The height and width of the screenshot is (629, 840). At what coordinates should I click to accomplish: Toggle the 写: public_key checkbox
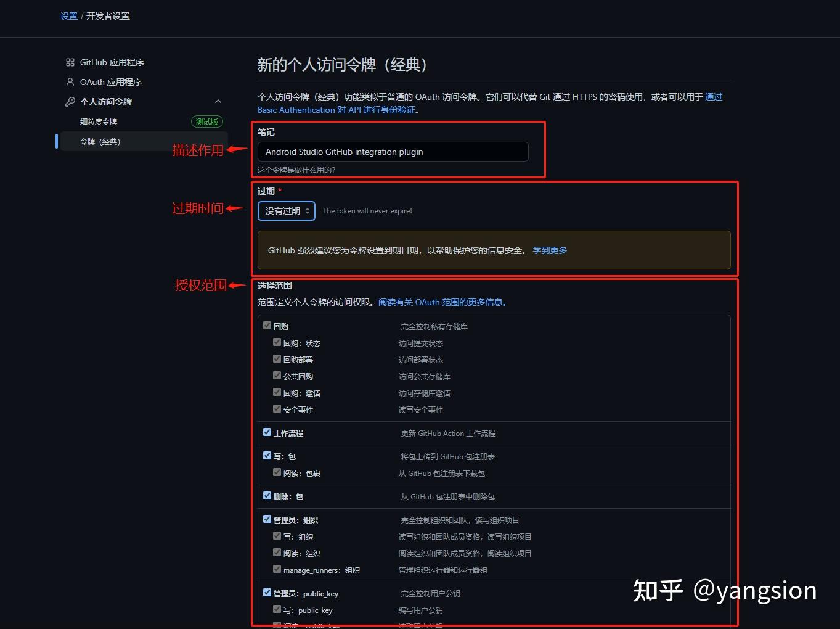(277, 609)
